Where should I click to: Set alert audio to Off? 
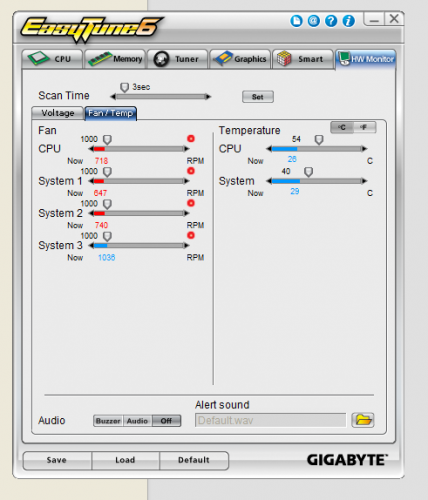tap(166, 421)
